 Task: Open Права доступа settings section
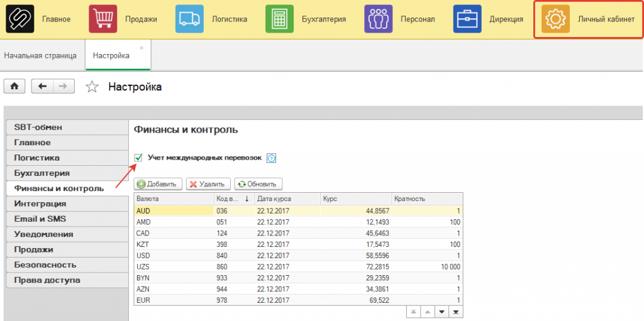tap(67, 280)
